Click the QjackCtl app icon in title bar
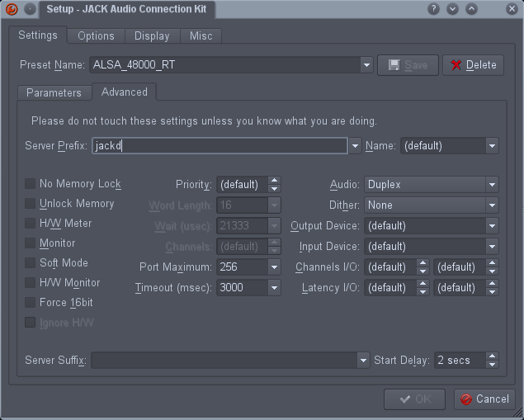The image size is (524, 420). click(x=12, y=9)
